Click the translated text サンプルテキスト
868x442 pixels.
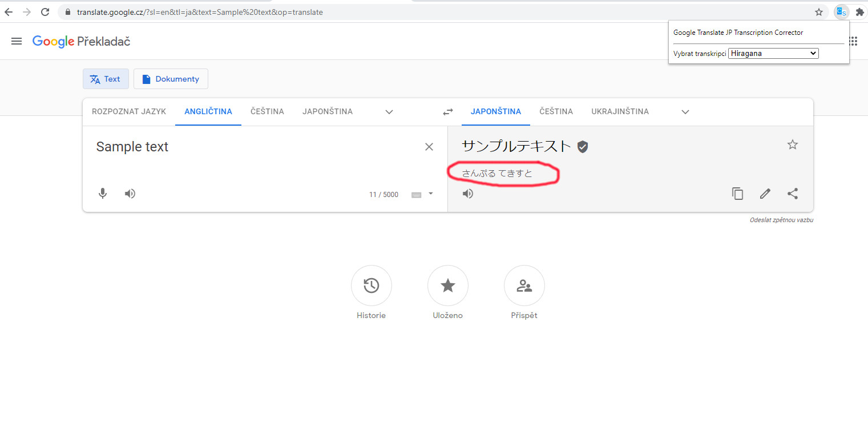click(x=516, y=146)
